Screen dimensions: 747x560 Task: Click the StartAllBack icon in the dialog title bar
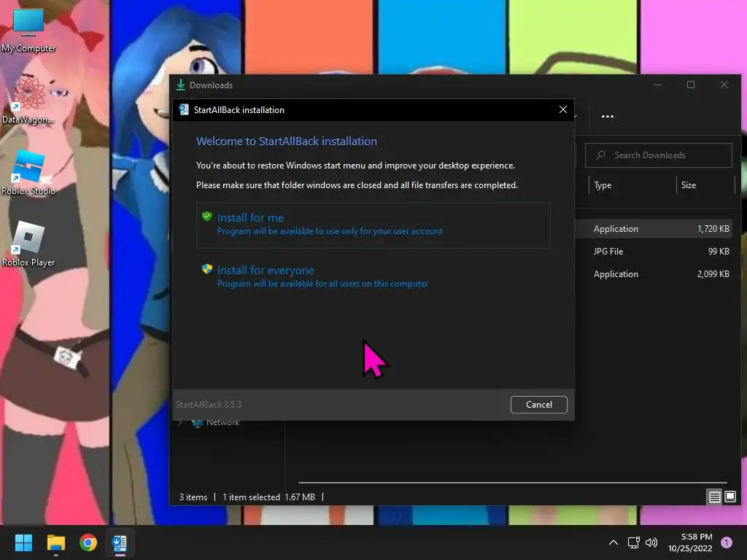(184, 109)
